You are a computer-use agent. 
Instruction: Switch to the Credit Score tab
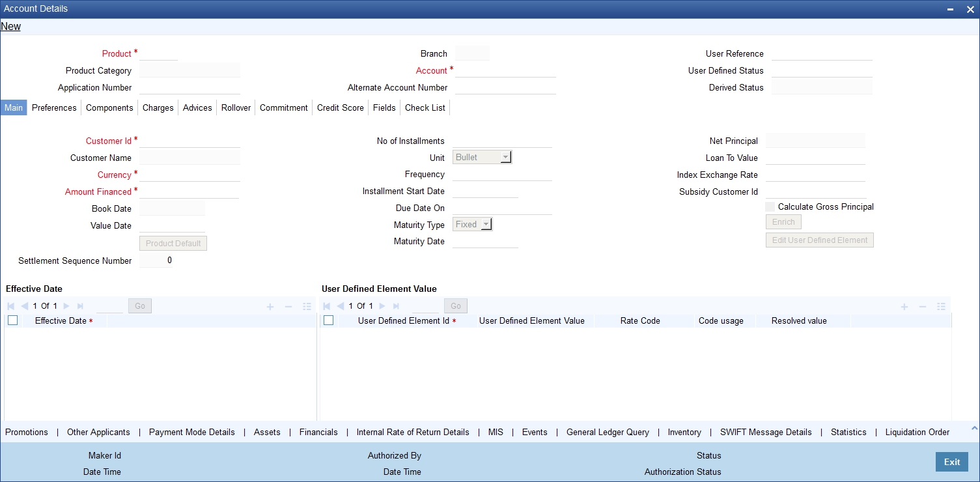click(341, 107)
